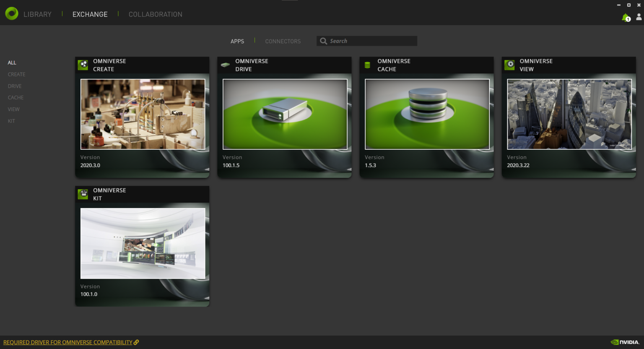644x349 pixels.
Task: Open the COLLABORATION section
Action: pyautogui.click(x=156, y=14)
